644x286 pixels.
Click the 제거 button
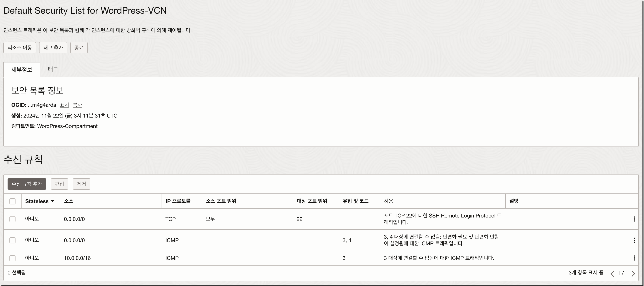coord(81,184)
